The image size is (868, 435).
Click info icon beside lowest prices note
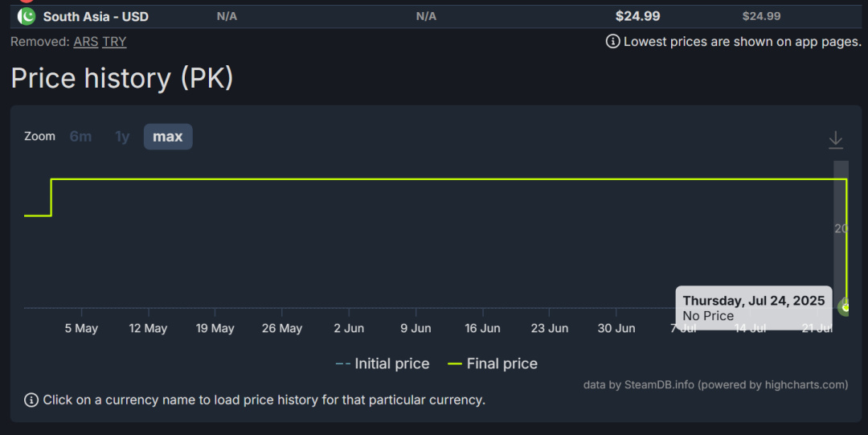[612, 41]
